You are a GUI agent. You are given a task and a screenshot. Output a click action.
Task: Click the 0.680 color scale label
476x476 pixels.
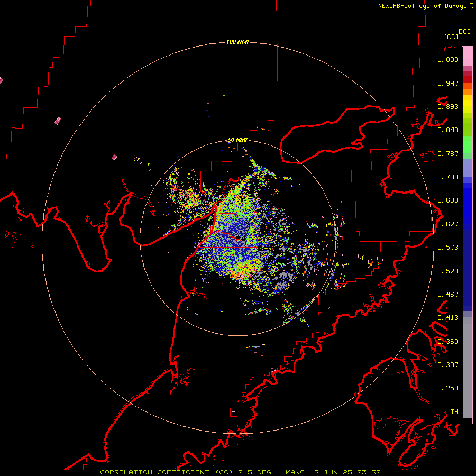coord(448,200)
